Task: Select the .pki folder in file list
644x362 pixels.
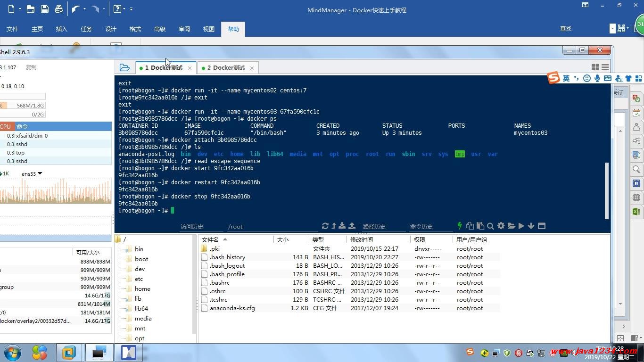Action: point(349,249)
